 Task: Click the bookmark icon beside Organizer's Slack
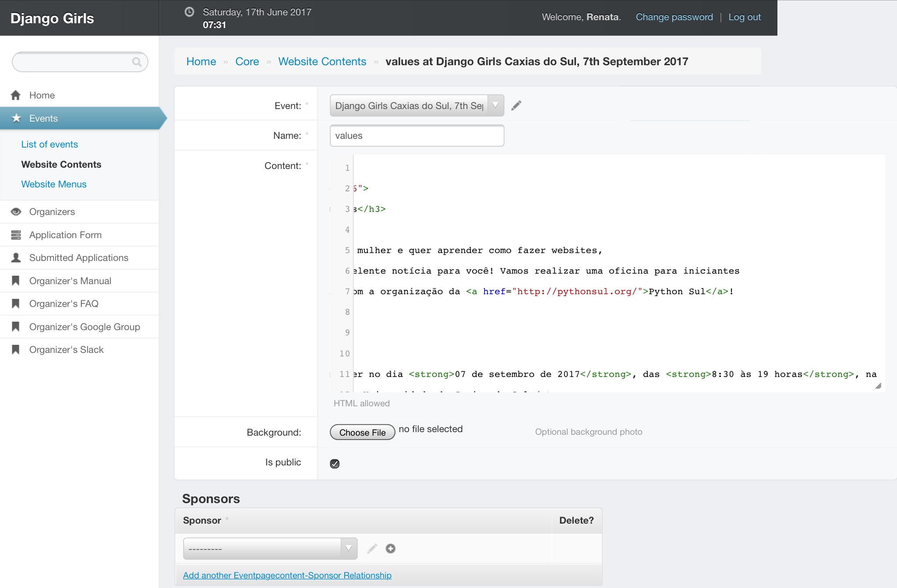(16, 349)
